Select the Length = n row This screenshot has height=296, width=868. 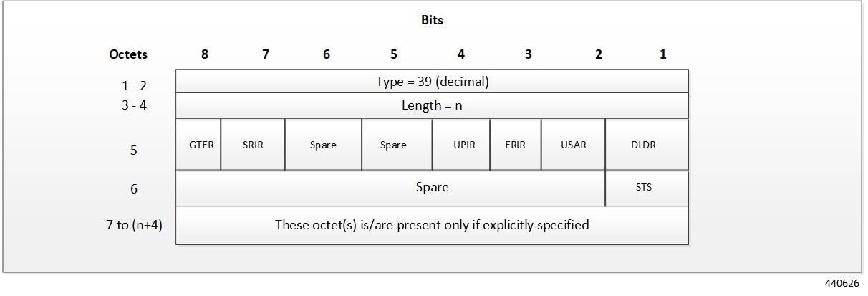pos(432,106)
